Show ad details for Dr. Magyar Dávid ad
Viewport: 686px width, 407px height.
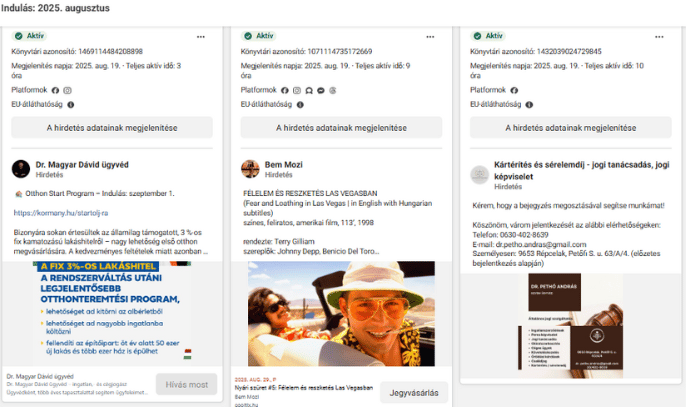click(112, 128)
